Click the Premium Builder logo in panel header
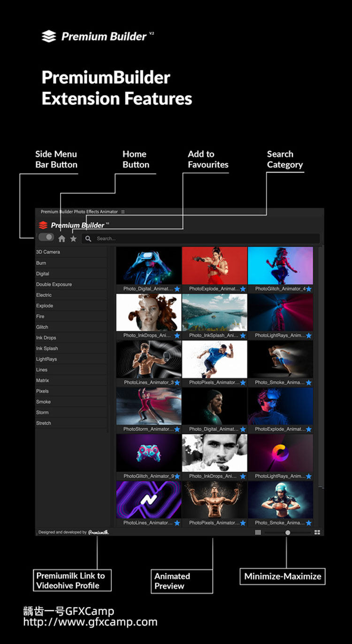The width and height of the screenshot is (352, 644). pos(74,225)
